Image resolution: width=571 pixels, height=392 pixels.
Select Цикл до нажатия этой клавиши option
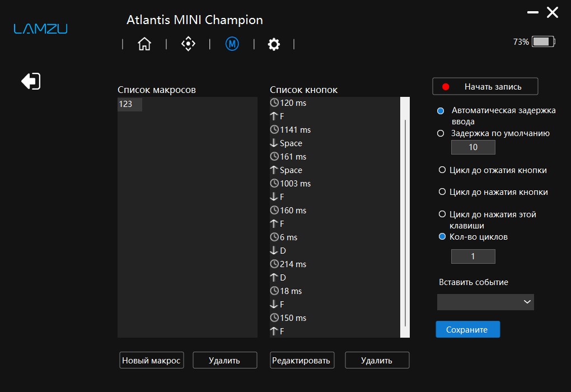442,214
